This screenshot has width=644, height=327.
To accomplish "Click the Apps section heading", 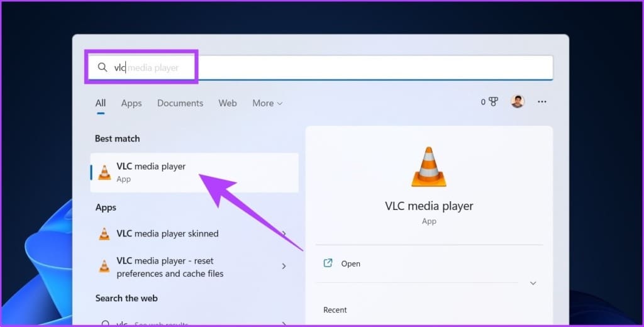I will coord(106,208).
